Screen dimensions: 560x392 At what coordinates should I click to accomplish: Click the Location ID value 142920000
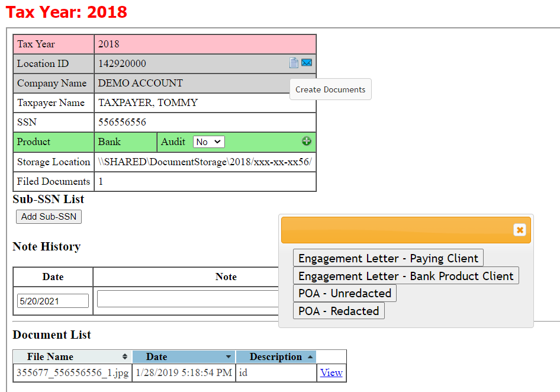[x=122, y=63]
